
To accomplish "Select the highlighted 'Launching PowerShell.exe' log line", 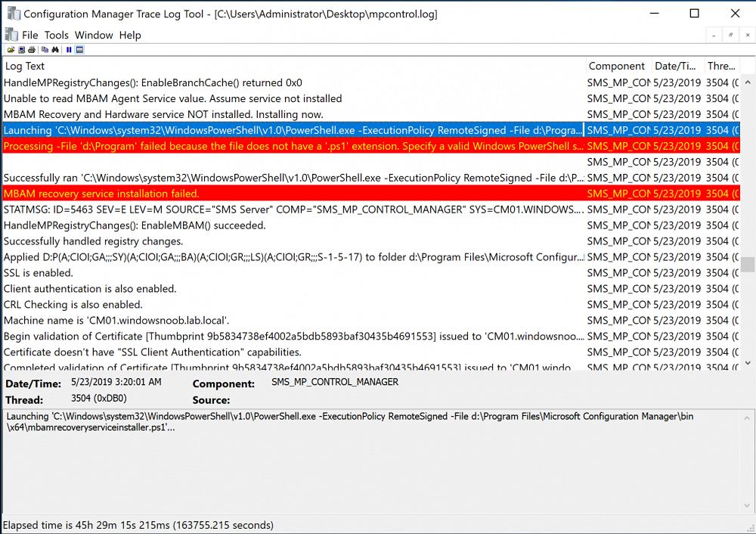I will tap(371, 130).
